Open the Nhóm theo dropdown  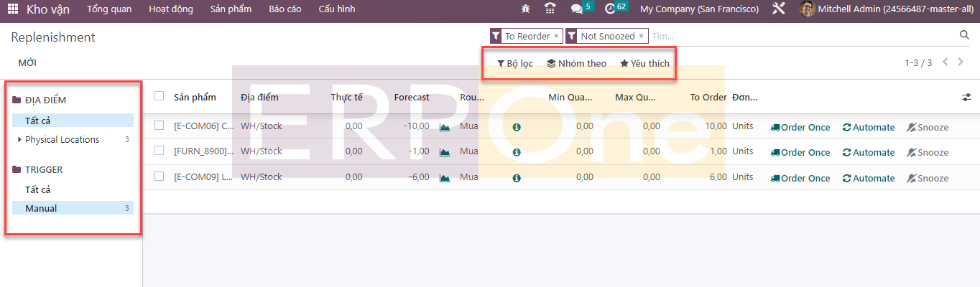click(576, 63)
